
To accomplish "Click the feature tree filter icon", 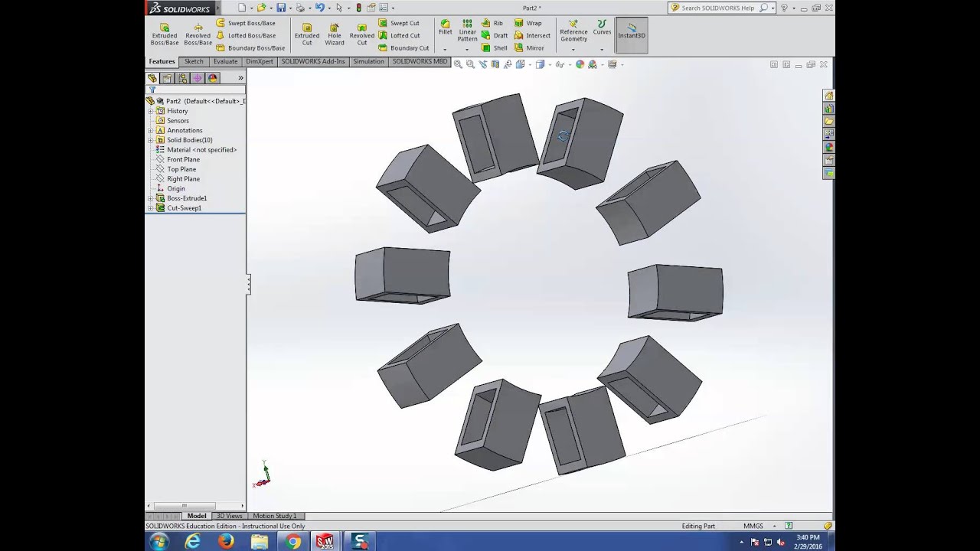I will point(152,90).
